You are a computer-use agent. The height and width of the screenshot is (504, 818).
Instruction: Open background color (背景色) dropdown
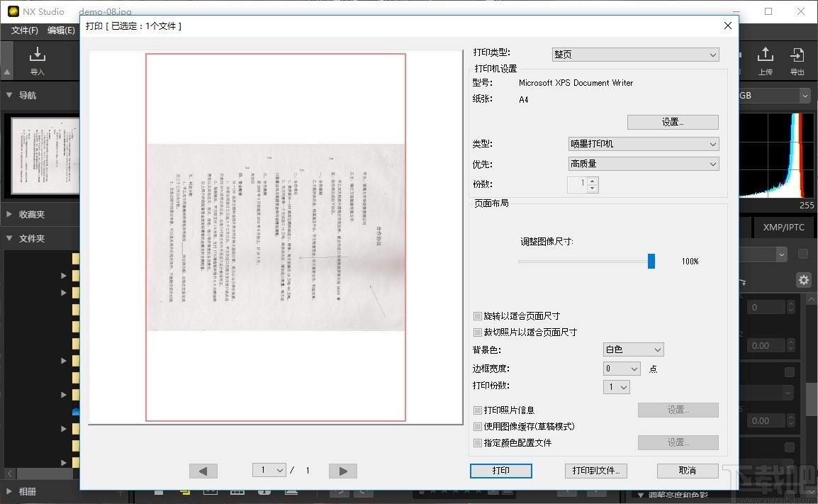click(633, 349)
